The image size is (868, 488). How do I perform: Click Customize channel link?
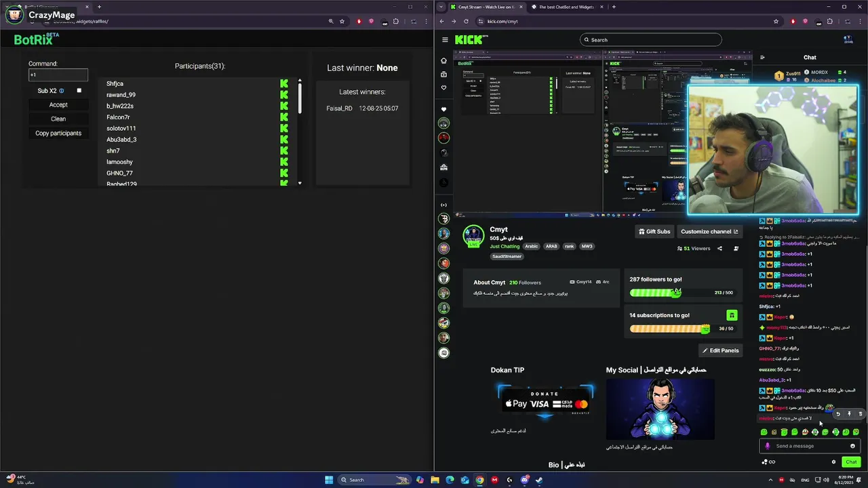pos(709,231)
